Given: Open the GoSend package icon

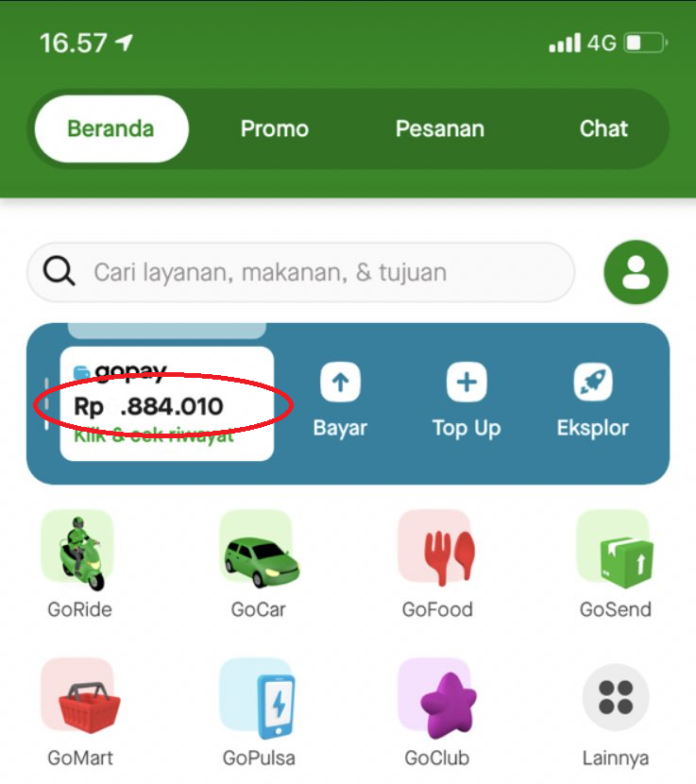Looking at the screenshot, I should (x=616, y=549).
